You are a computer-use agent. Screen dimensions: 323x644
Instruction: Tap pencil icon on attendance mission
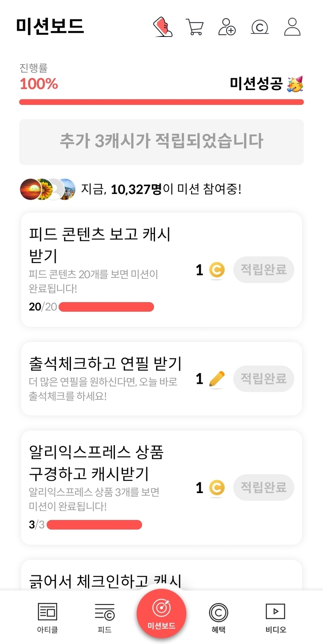217,379
